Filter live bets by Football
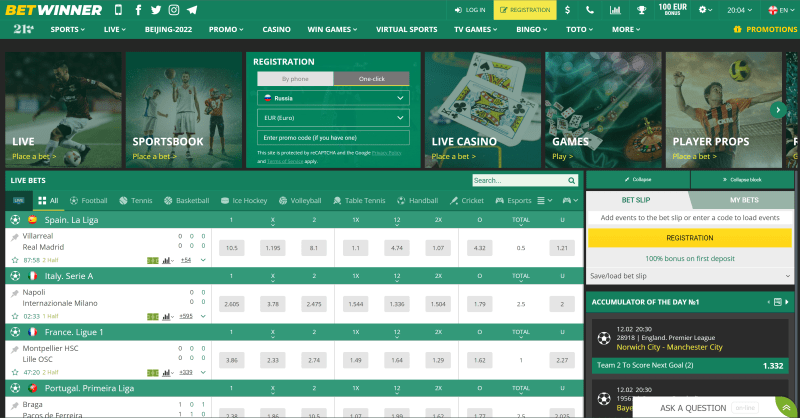 (x=89, y=201)
